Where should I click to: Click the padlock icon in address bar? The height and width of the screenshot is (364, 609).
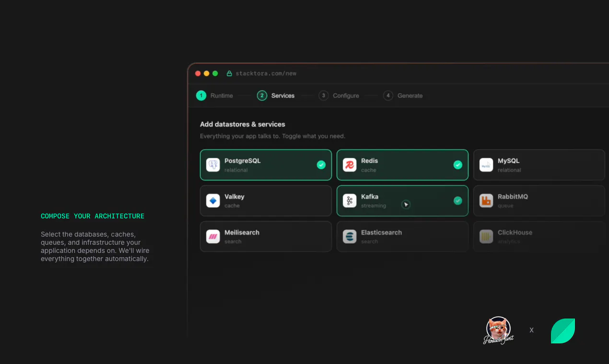229,73
